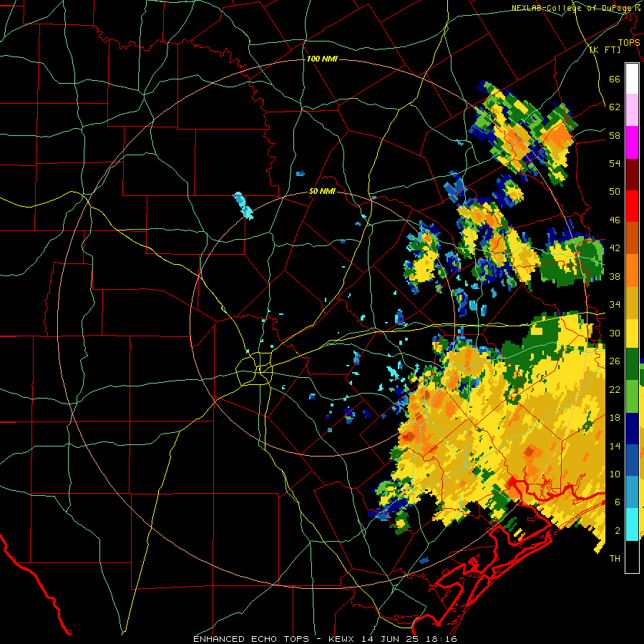Click the "K FT" units label

tap(605, 50)
